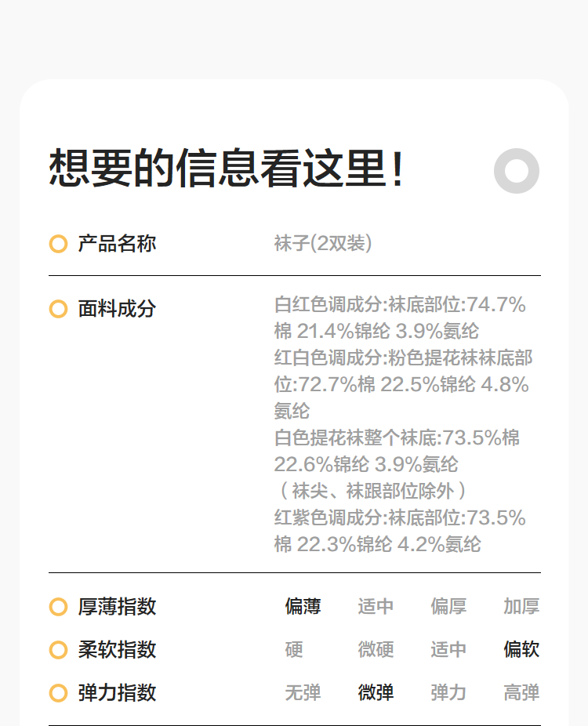Click the 袜子(2双装) product name text

(x=322, y=244)
